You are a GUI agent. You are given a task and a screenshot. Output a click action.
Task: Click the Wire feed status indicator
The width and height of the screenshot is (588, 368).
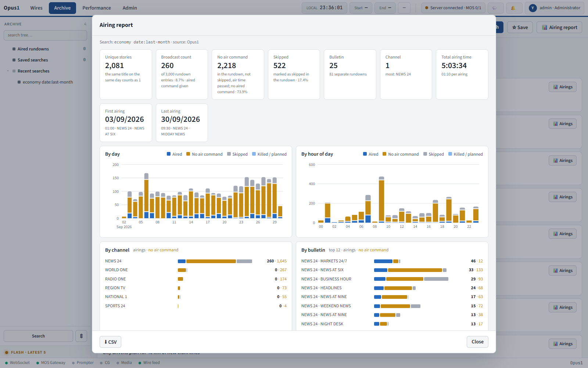coord(149,363)
